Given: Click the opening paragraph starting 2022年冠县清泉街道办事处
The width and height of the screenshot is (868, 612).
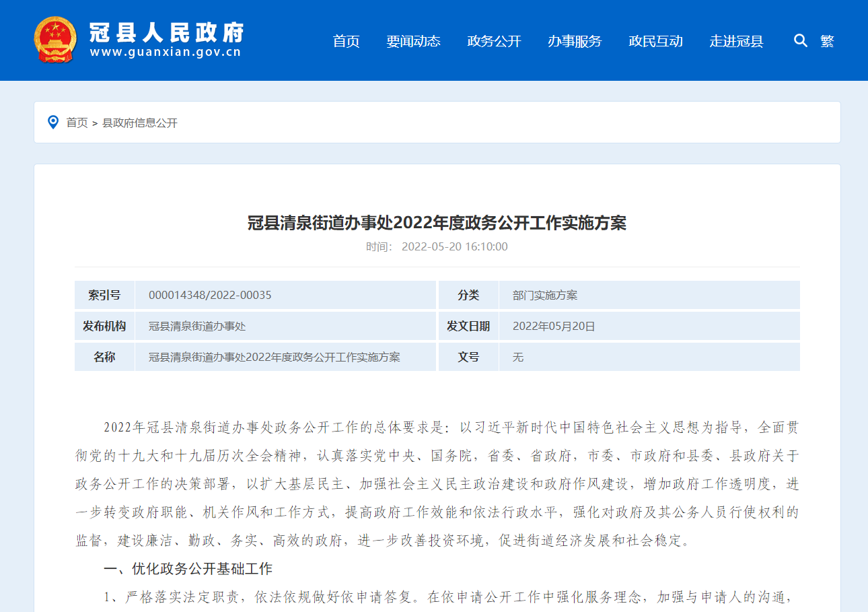Looking at the screenshot, I should 437,484.
